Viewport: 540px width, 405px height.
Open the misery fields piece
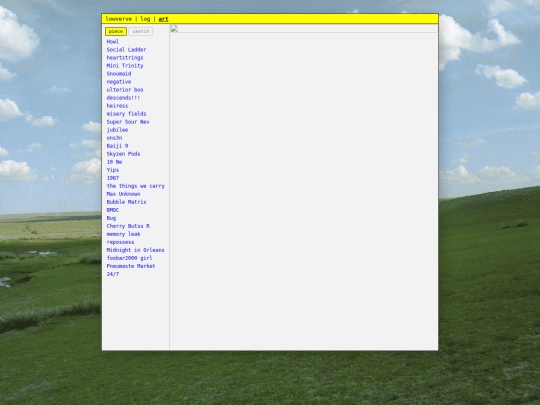126,114
